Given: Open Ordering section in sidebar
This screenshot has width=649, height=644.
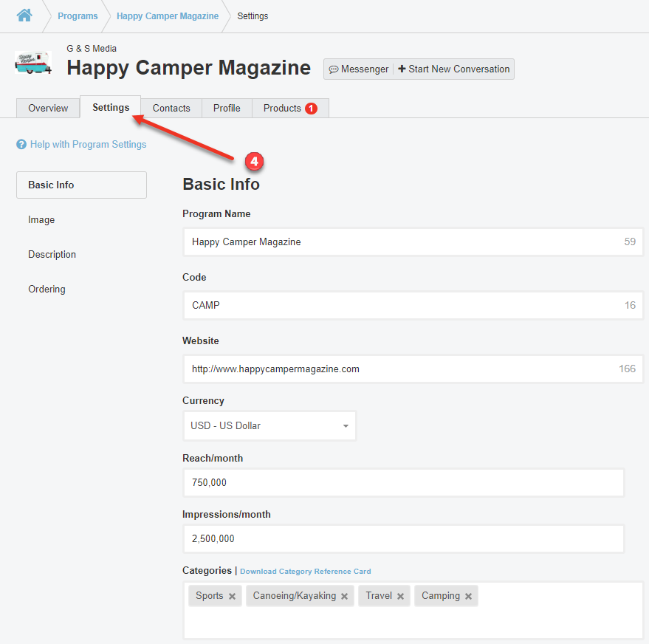Looking at the screenshot, I should coord(47,290).
